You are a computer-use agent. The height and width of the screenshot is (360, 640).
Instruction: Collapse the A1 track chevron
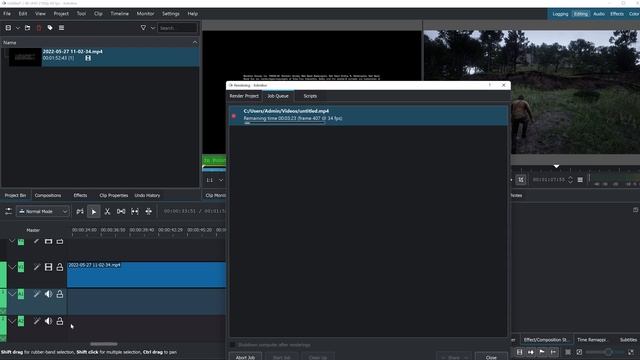[12, 294]
